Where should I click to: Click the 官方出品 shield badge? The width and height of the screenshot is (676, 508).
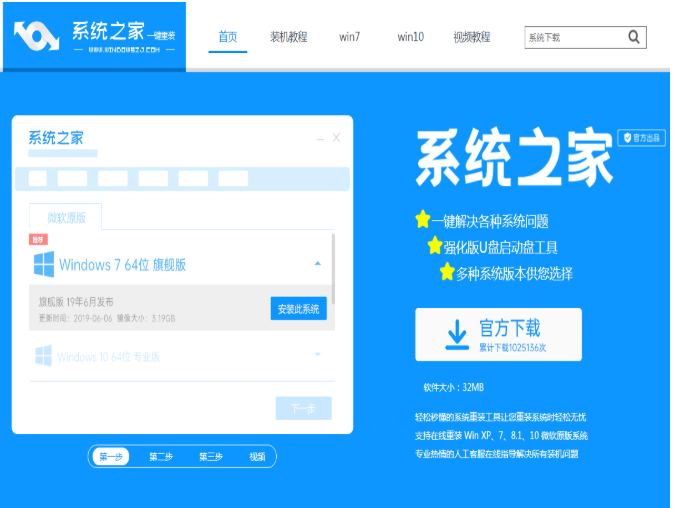point(642,138)
